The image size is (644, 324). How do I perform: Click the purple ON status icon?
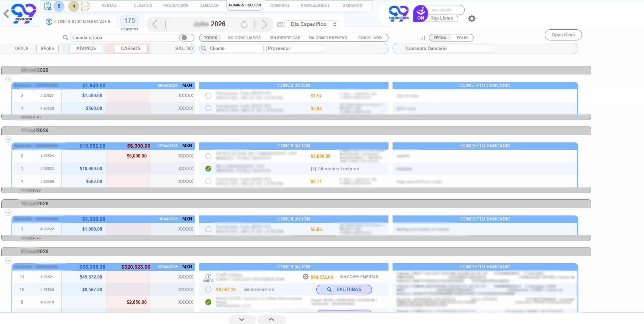[421, 13]
